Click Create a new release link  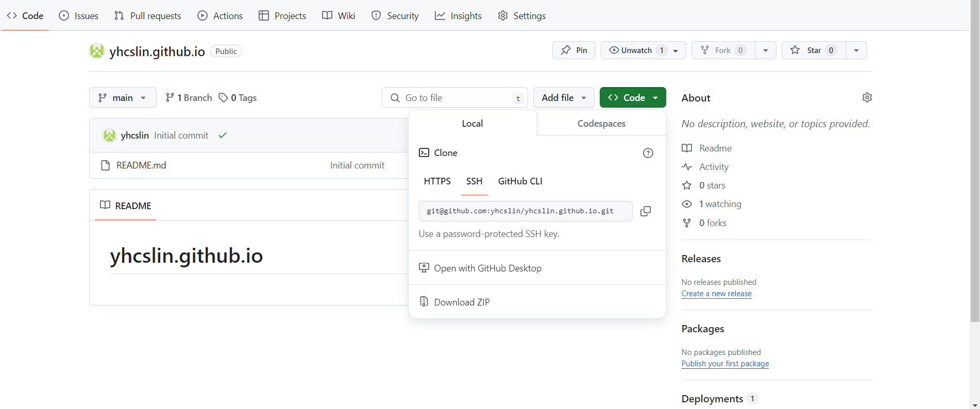click(717, 294)
